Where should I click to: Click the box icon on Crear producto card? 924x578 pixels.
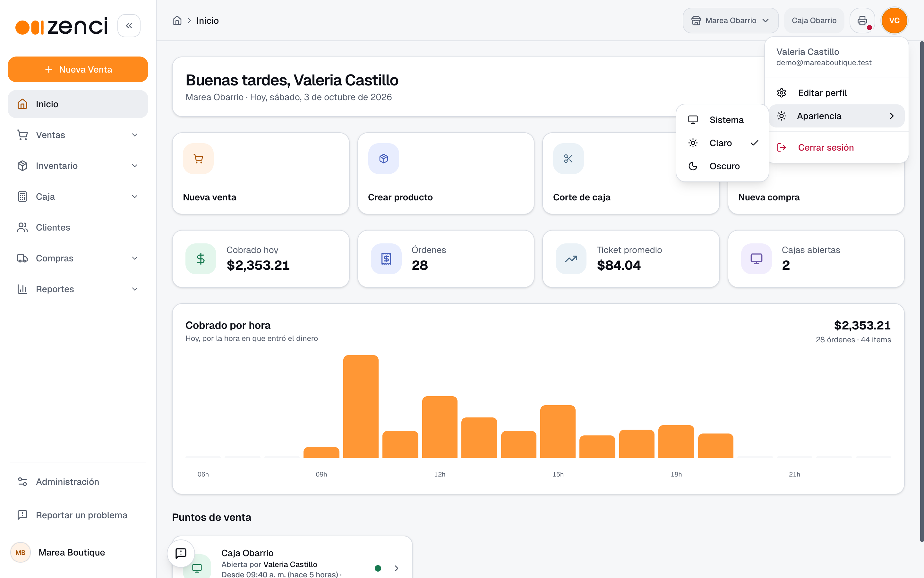pos(383,159)
